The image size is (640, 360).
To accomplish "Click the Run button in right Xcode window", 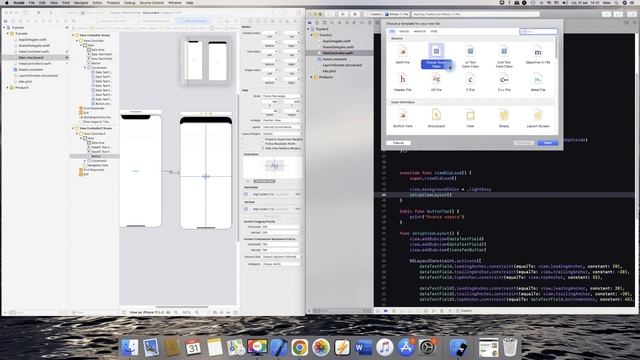I will point(343,14).
